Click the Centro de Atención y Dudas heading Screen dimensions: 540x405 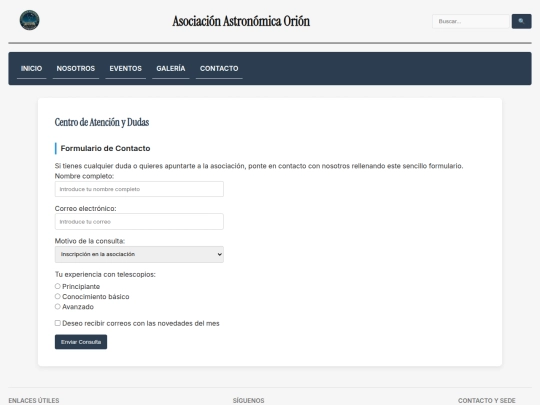(102, 122)
